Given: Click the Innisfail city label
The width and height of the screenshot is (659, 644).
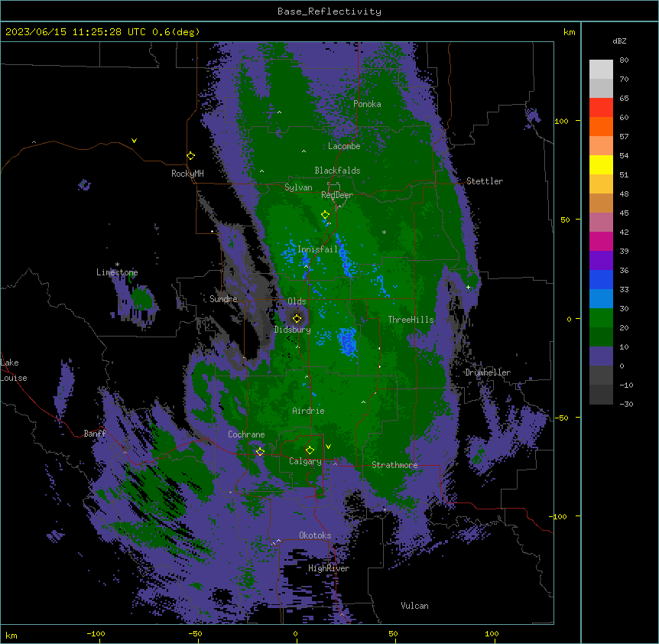Looking at the screenshot, I should tap(317, 249).
